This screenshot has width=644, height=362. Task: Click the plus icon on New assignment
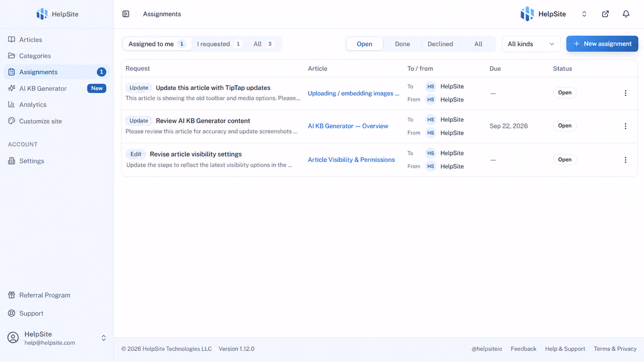click(576, 44)
